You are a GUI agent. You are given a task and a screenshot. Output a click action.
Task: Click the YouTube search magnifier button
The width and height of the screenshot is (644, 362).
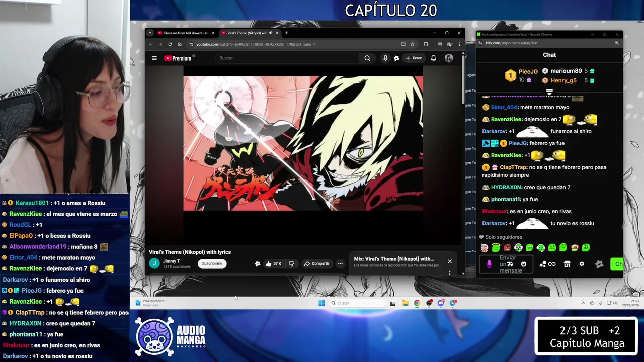pyautogui.click(x=367, y=58)
